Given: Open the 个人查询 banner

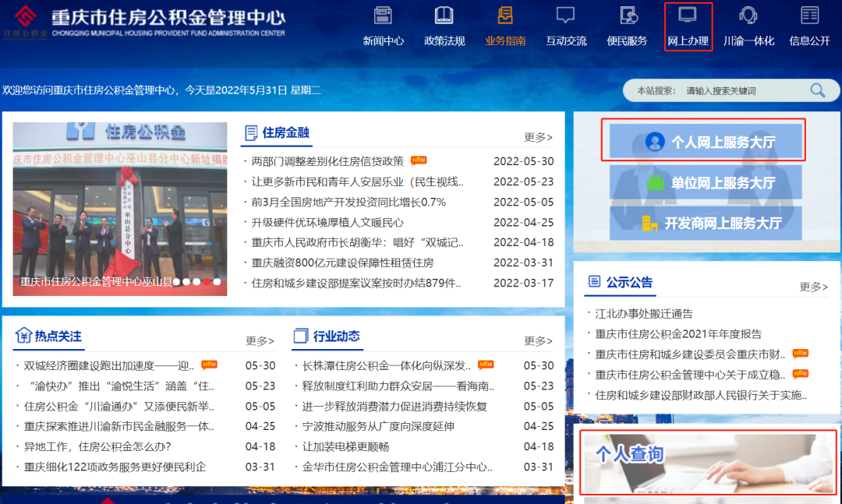Looking at the screenshot, I should [x=708, y=462].
